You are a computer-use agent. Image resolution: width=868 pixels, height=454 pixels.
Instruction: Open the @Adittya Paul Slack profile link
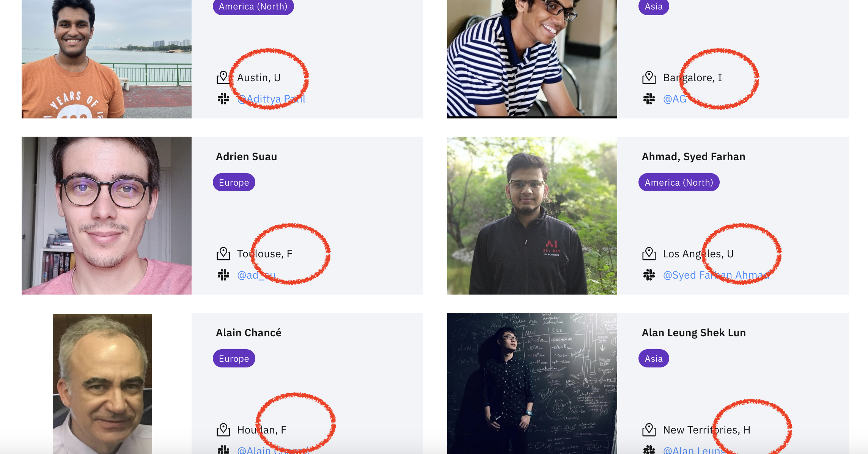pyautogui.click(x=271, y=98)
